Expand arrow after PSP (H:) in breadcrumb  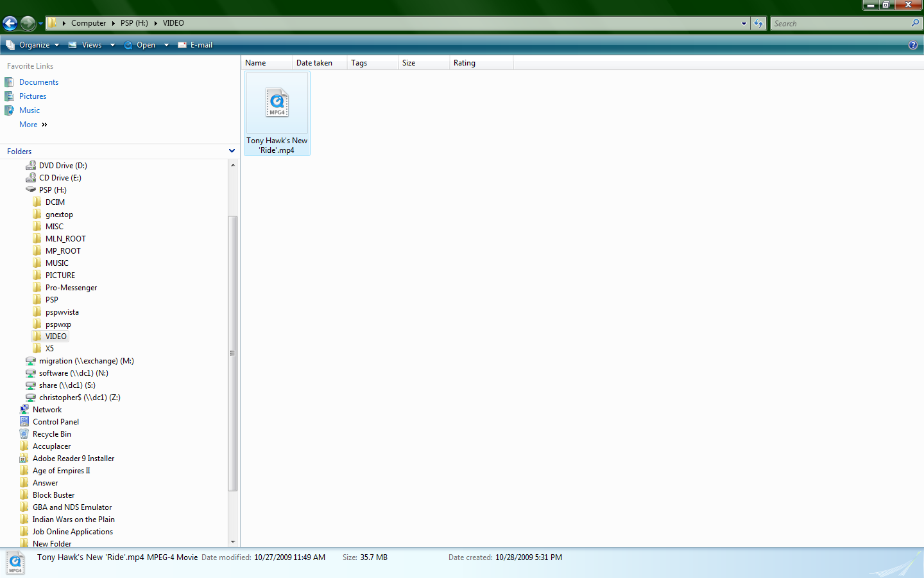(x=156, y=23)
